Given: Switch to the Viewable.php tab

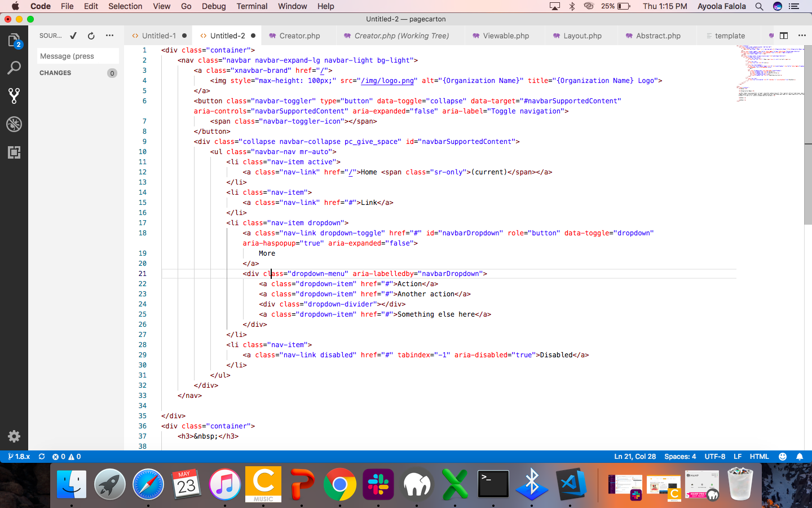Looking at the screenshot, I should [x=505, y=36].
